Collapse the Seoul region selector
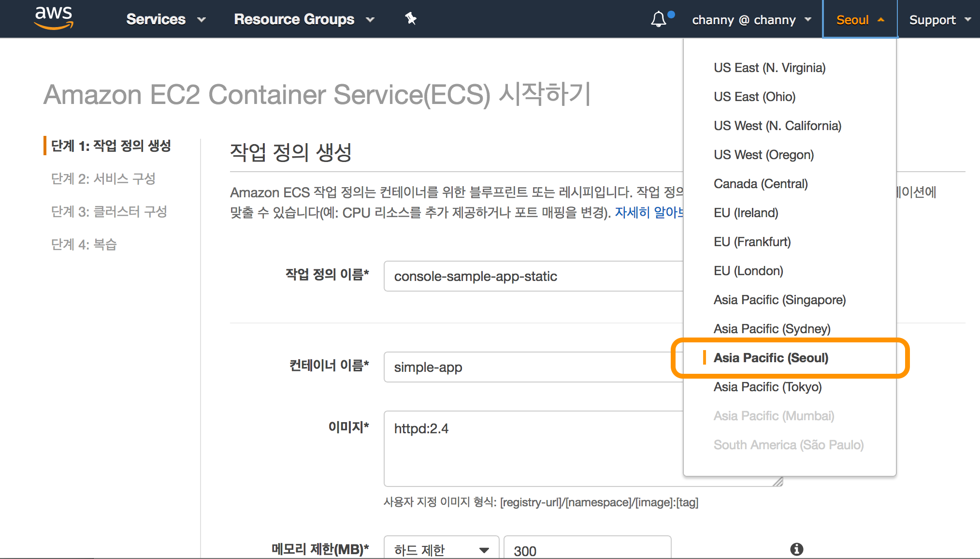 coord(860,20)
